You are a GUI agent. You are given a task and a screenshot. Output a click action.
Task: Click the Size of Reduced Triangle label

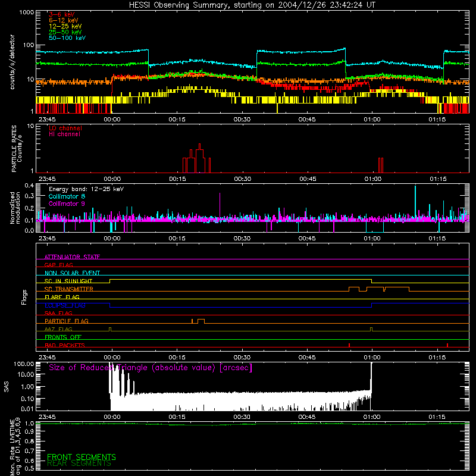151,368
